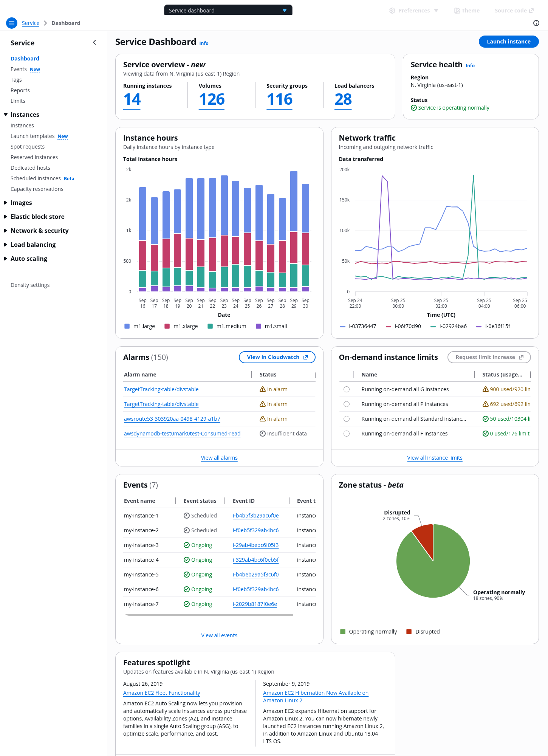This screenshot has width=548, height=756.
Task: Click the Theme icon in top bar
Action: pyautogui.click(x=457, y=11)
